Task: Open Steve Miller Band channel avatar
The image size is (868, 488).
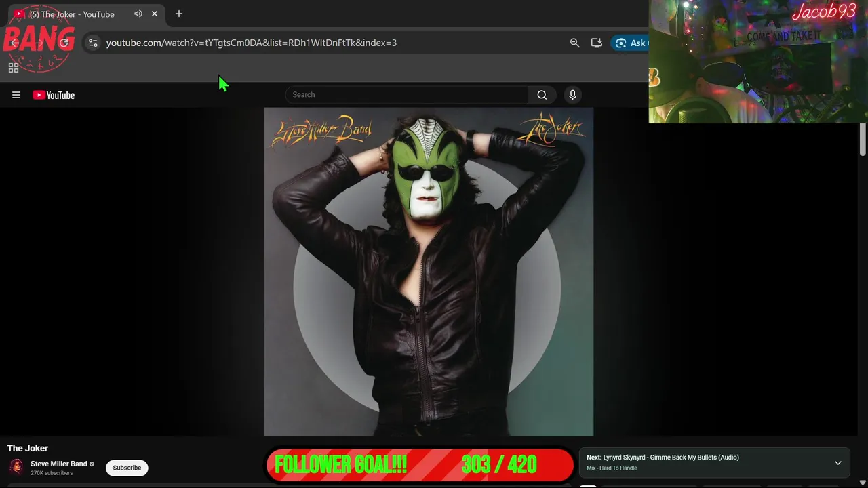Action: (16, 467)
